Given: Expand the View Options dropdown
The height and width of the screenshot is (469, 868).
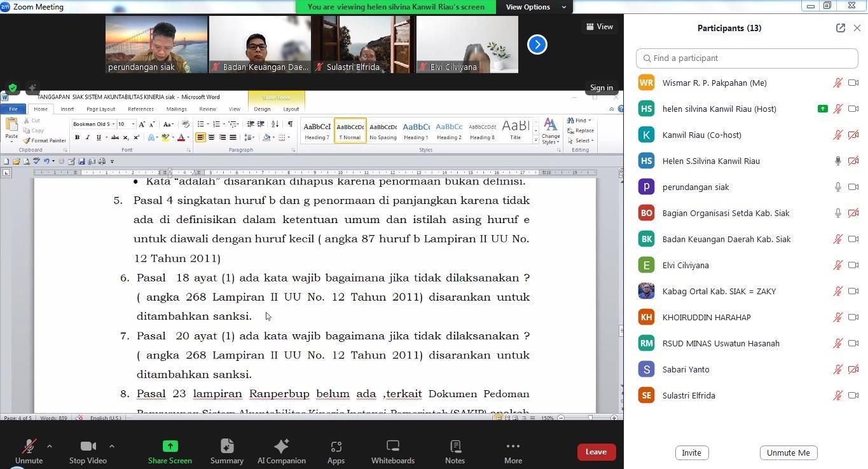Looking at the screenshot, I should point(535,7).
